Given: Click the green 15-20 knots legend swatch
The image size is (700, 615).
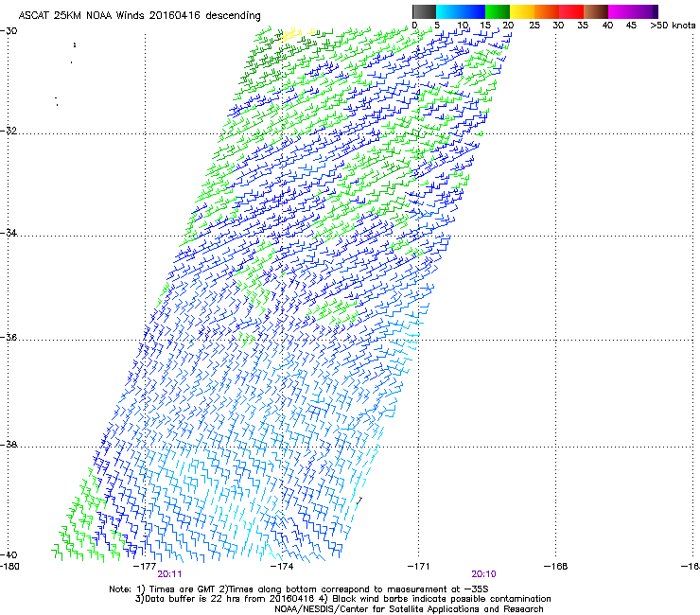Looking at the screenshot, I should [498, 11].
